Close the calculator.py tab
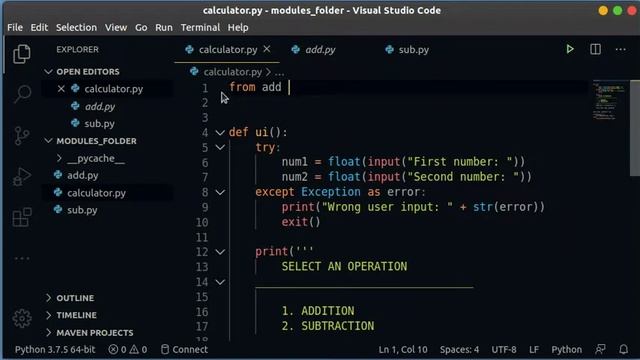The width and height of the screenshot is (640, 360). click(x=267, y=49)
